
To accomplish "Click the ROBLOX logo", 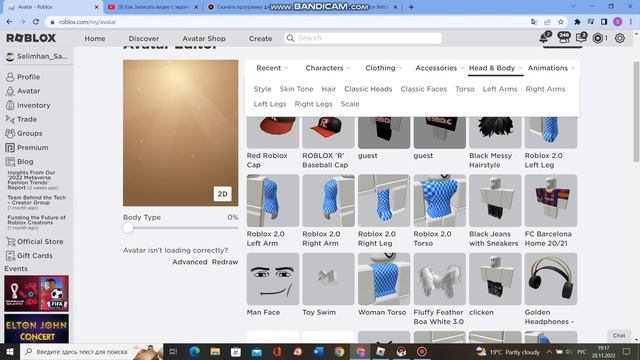I will click(31, 38).
